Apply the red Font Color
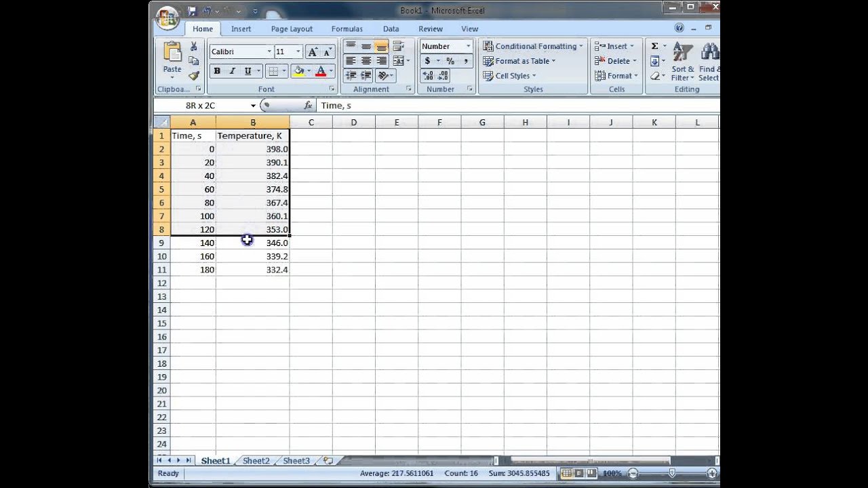868x488 pixels. pyautogui.click(x=321, y=71)
